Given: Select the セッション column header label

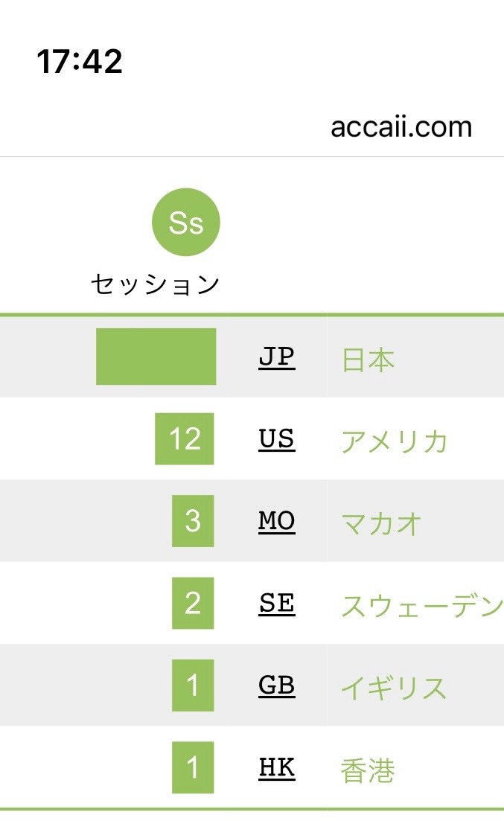Looking at the screenshot, I should (x=155, y=284).
